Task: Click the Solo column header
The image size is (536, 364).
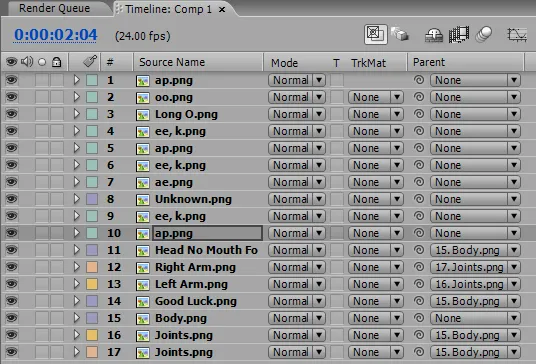Action: click(x=42, y=62)
